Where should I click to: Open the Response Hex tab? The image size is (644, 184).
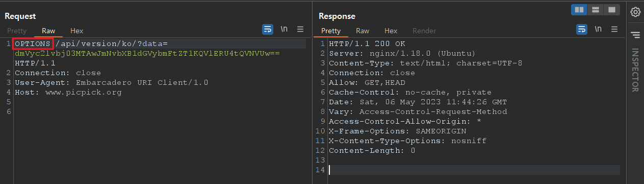click(x=391, y=31)
